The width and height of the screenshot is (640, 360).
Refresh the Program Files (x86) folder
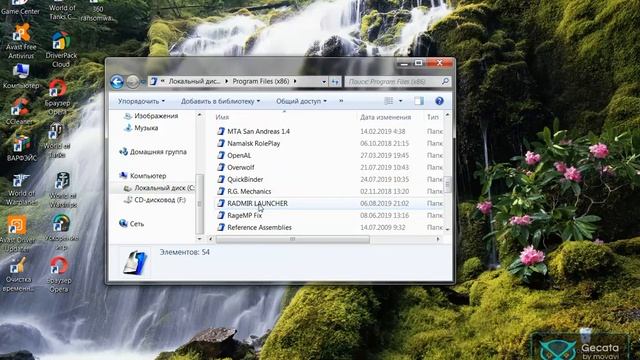[335, 82]
